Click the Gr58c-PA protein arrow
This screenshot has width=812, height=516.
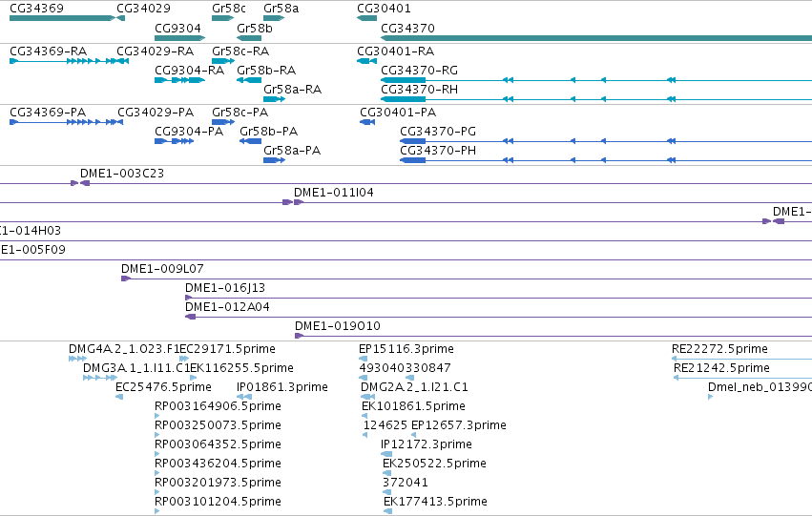point(222,122)
